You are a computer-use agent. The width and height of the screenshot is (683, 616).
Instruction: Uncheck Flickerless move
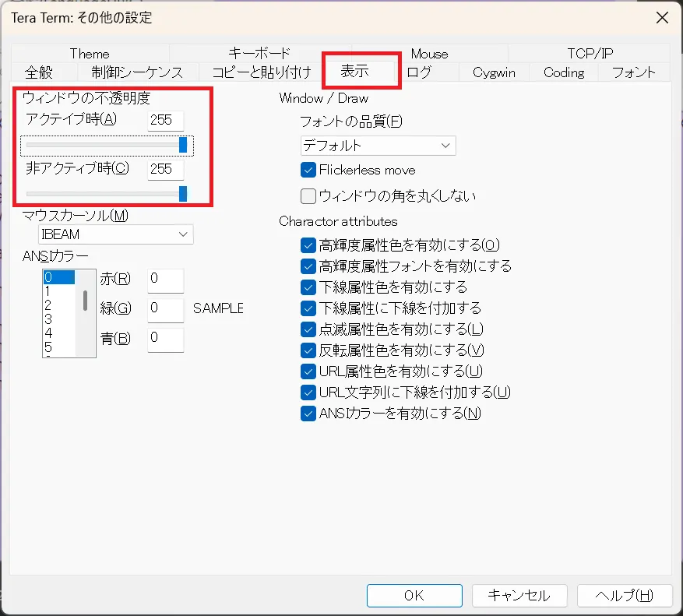pyautogui.click(x=309, y=170)
